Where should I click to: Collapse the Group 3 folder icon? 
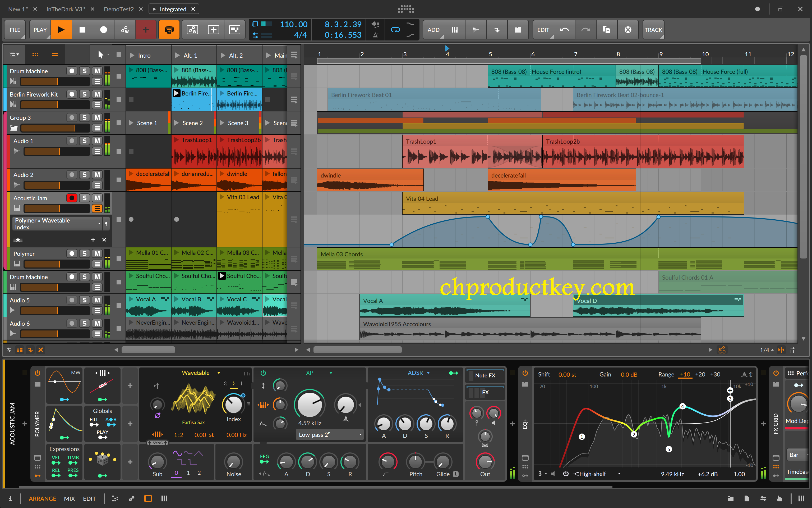pos(13,128)
